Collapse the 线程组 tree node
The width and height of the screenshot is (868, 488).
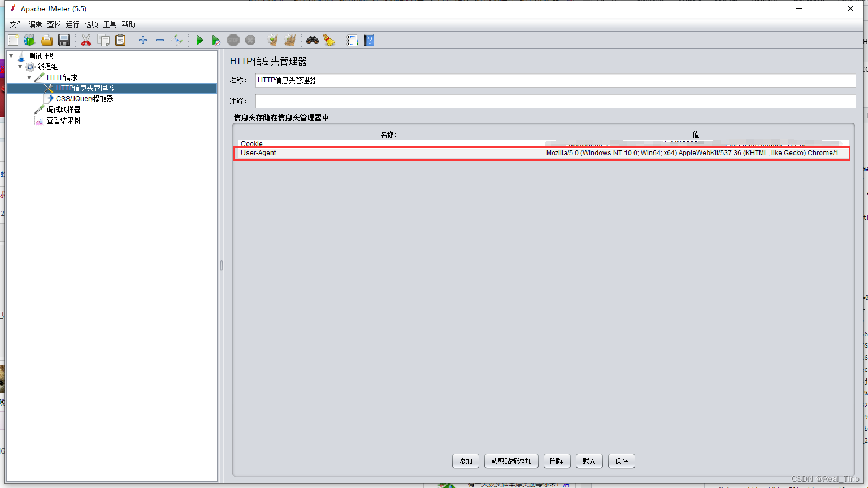[x=20, y=67]
